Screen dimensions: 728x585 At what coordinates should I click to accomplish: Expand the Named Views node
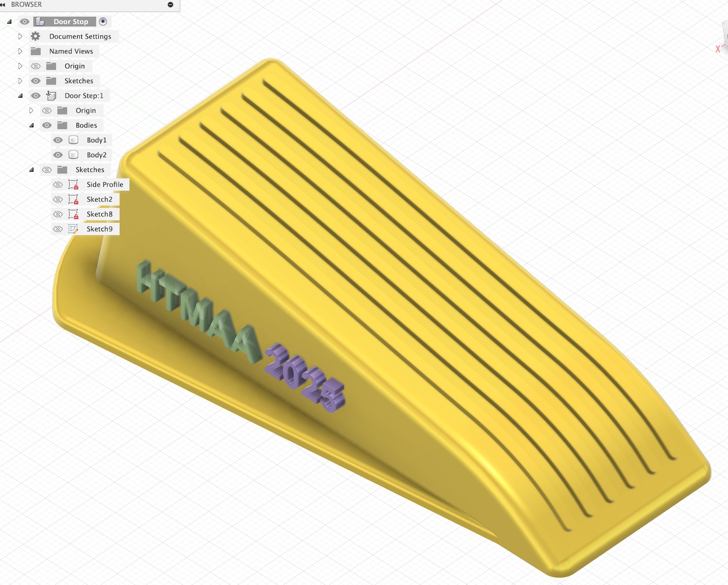20,51
